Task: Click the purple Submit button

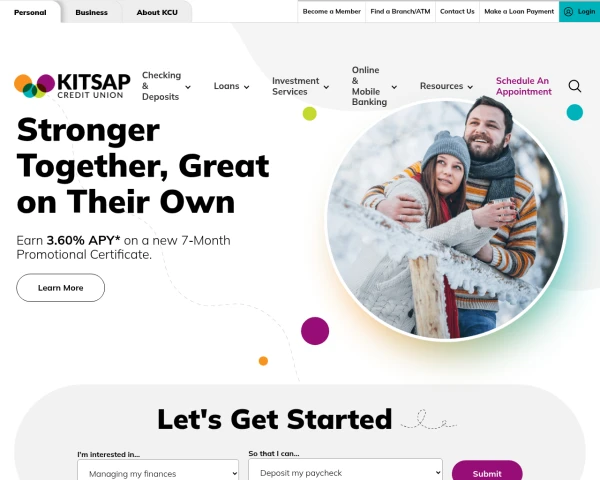Action: (487, 471)
